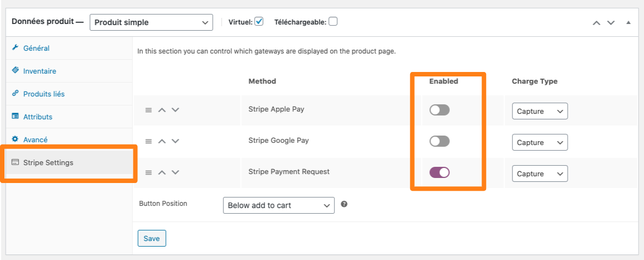Image resolution: width=644 pixels, height=260 pixels.
Task: Open the Produit simple product type dropdown
Action: pyautogui.click(x=151, y=22)
